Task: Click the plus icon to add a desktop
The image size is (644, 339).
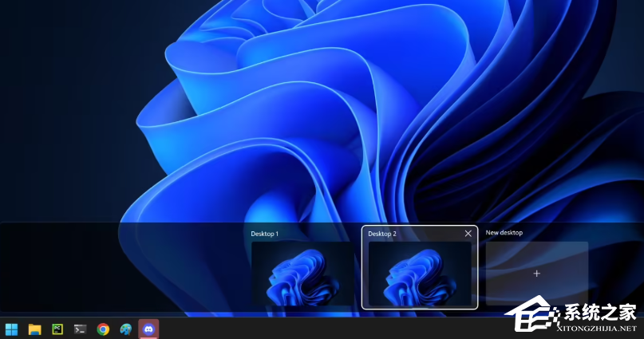Action: coord(536,274)
